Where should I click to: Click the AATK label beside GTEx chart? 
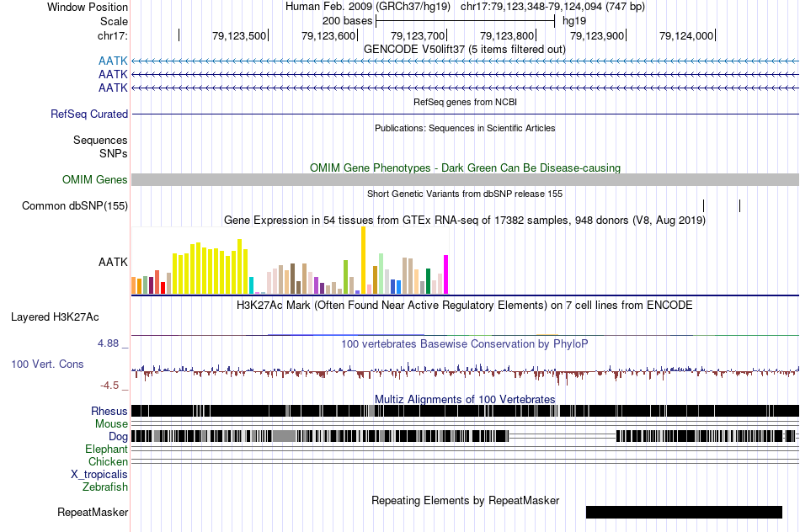[113, 262]
